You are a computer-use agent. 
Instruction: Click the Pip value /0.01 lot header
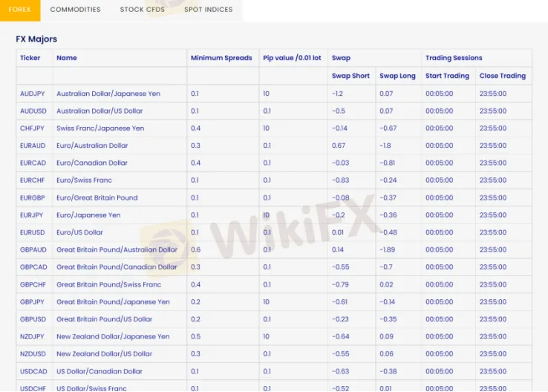(x=292, y=58)
